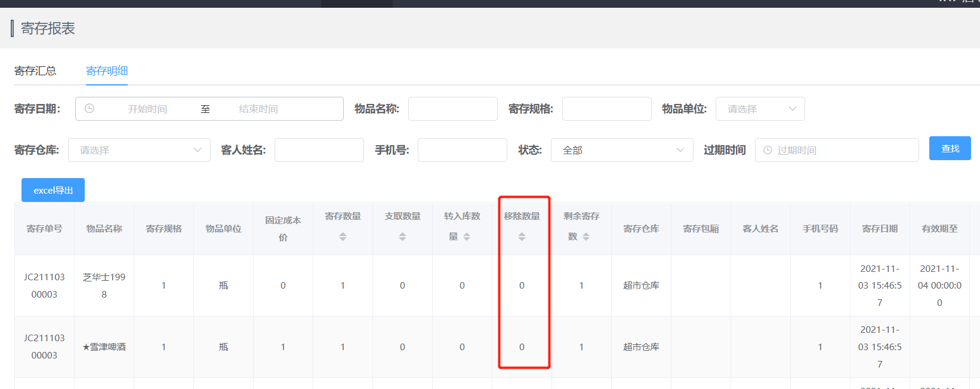The height and width of the screenshot is (389, 980).
Task: Click the 查找 search button
Action: pos(950,148)
